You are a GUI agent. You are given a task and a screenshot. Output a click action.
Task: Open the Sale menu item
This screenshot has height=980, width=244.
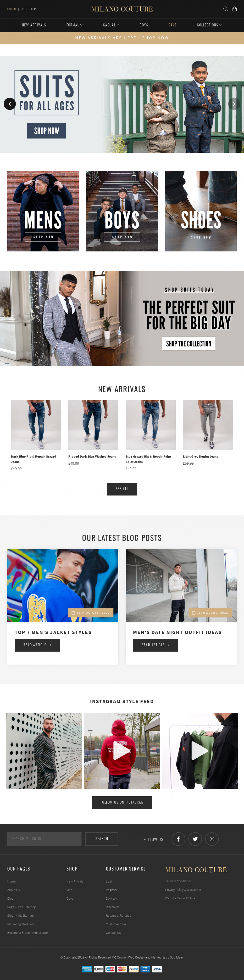(173, 25)
